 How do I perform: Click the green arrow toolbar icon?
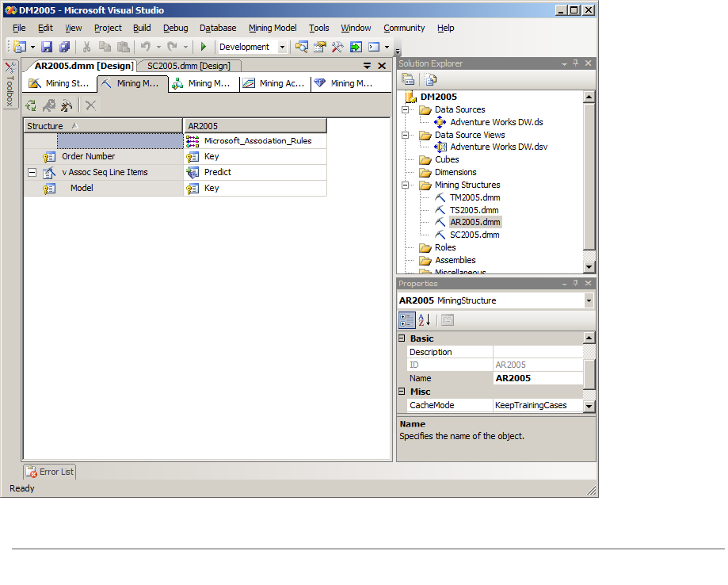(x=356, y=47)
